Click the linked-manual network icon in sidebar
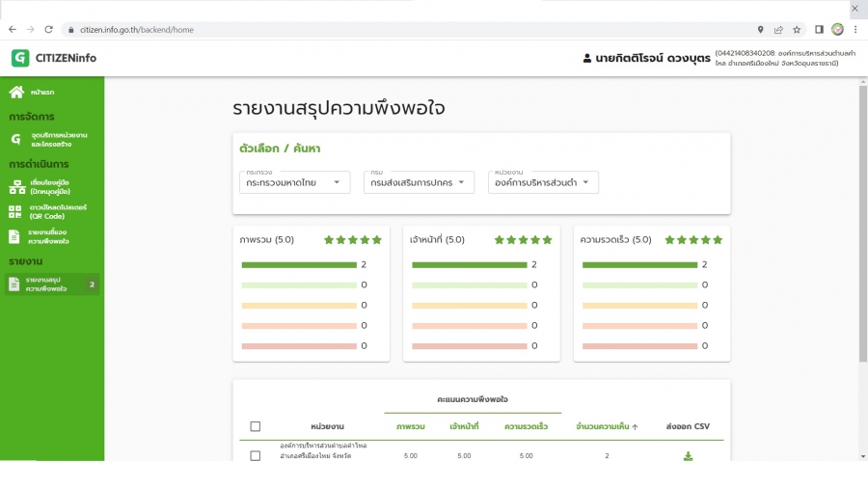The width and height of the screenshot is (868, 488). pyautogui.click(x=14, y=186)
